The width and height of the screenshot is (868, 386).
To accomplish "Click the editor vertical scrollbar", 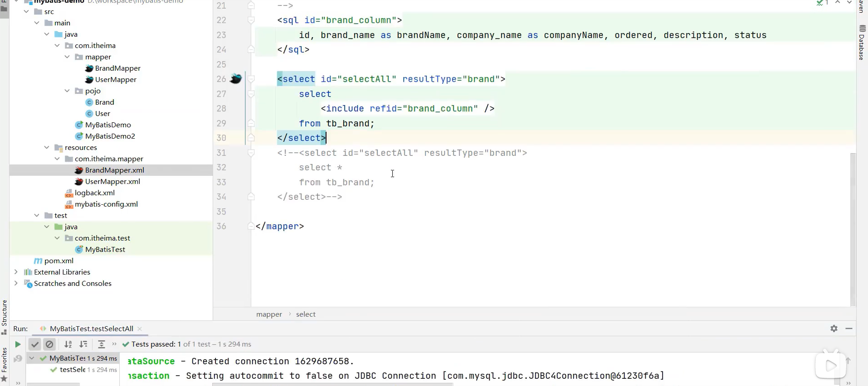I will (x=853, y=229).
